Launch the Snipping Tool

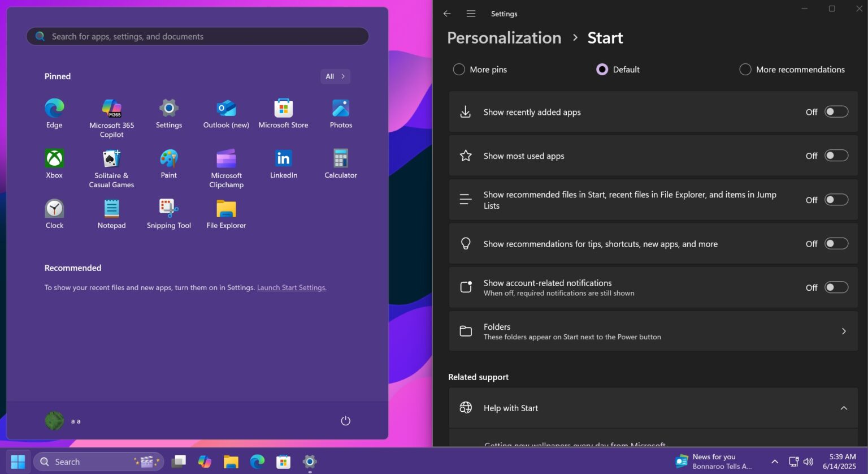pos(168,209)
